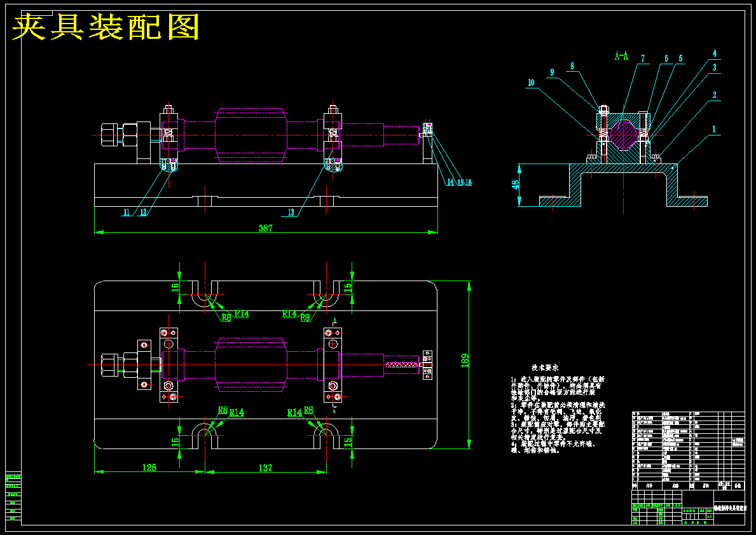Select part balloon number 11
This screenshot has height=535, width=756.
pyautogui.click(x=127, y=212)
